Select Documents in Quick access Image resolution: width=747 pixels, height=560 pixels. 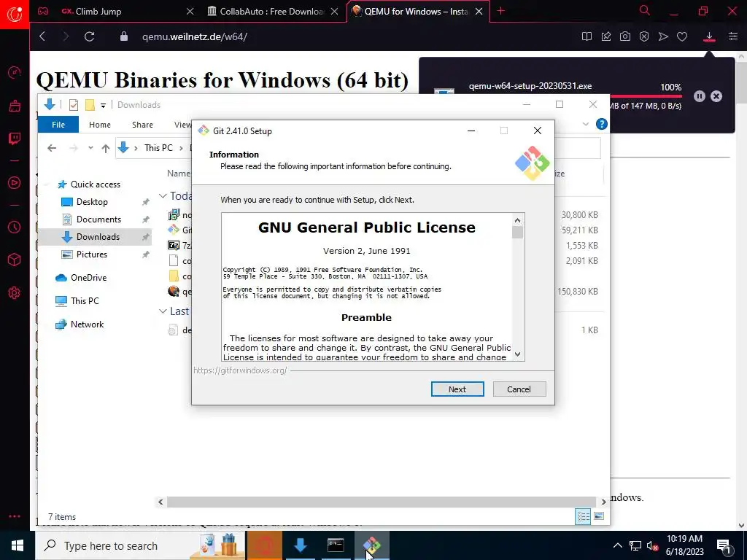point(98,219)
